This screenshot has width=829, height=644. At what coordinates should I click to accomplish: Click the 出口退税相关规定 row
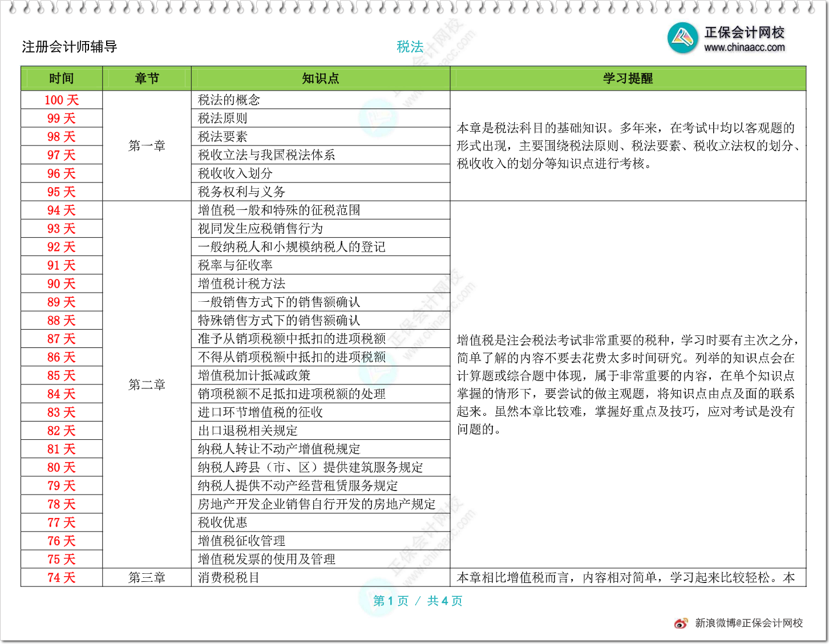click(248, 431)
